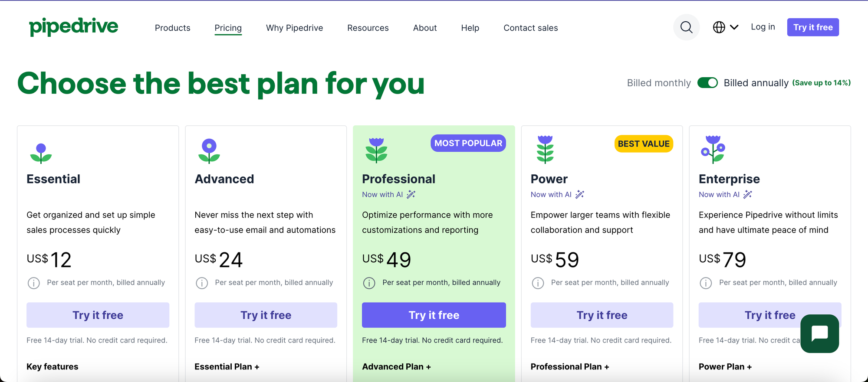Start a free trial of the Professional plan

[x=434, y=315]
